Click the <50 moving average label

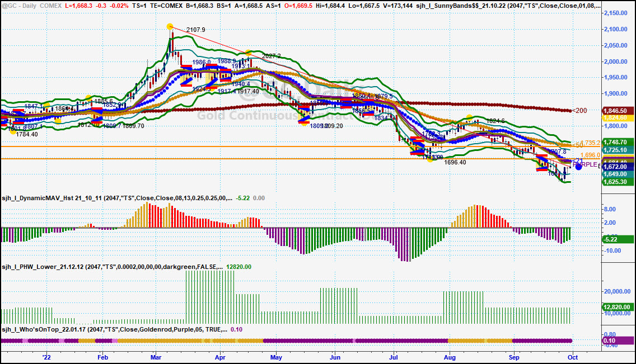click(x=577, y=145)
